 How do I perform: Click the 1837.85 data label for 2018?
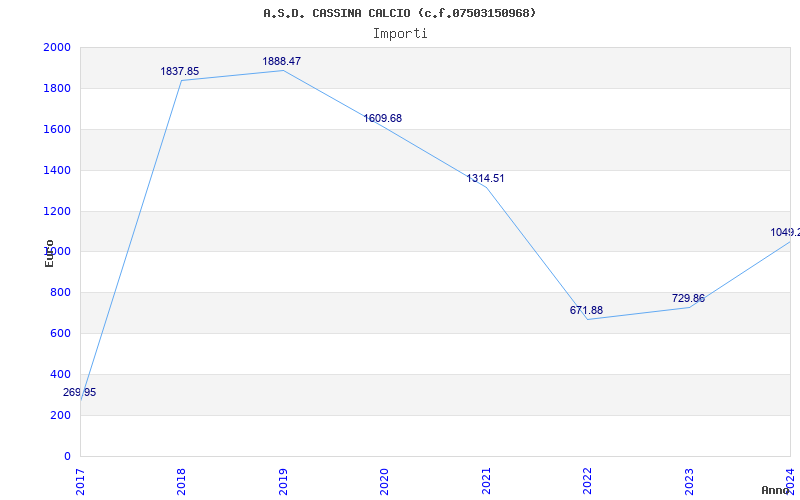pyautogui.click(x=180, y=71)
